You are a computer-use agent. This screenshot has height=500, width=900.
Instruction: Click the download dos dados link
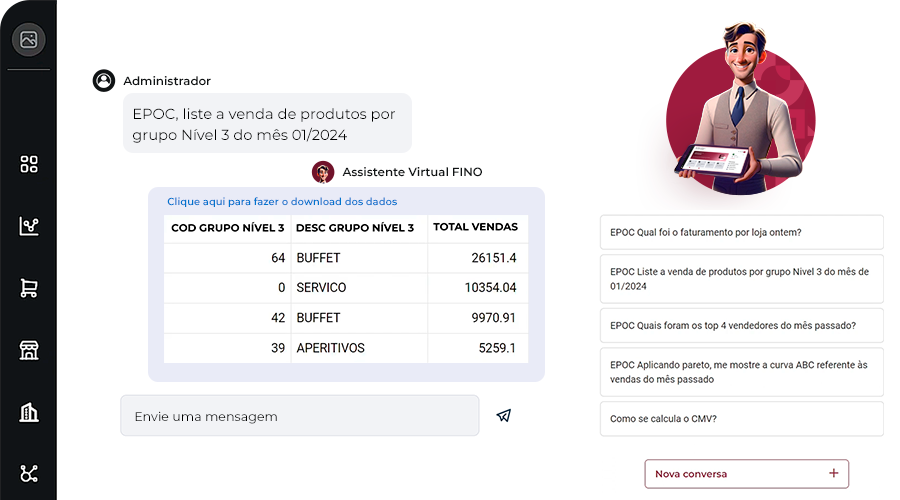tap(282, 201)
